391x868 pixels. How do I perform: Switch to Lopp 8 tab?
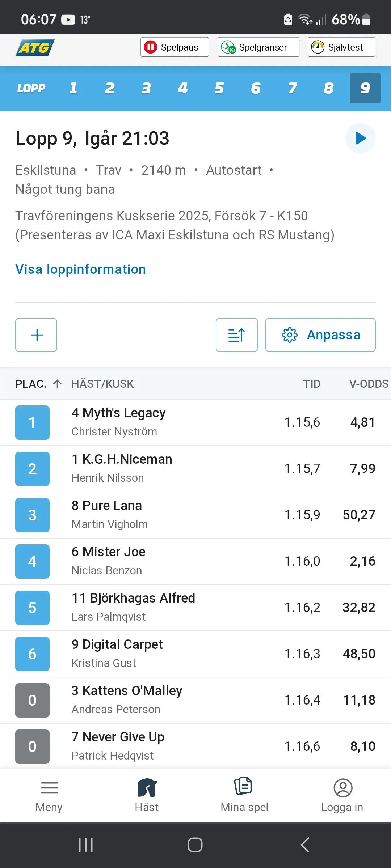point(328,88)
